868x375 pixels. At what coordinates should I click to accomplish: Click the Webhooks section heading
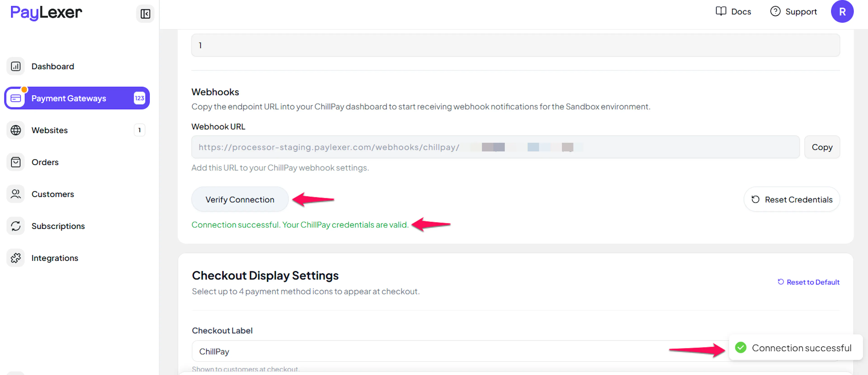point(215,92)
